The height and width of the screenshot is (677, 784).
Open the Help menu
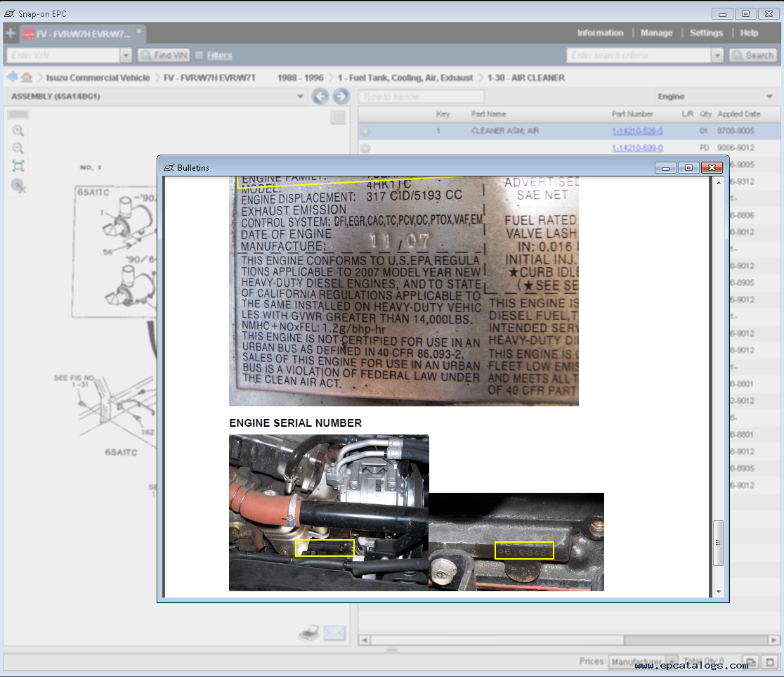pos(749,33)
